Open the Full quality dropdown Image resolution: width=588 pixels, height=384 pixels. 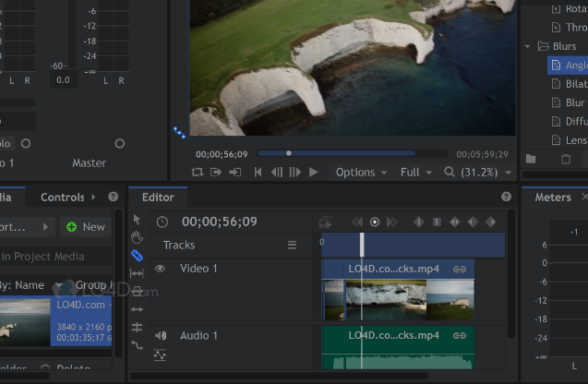click(416, 172)
